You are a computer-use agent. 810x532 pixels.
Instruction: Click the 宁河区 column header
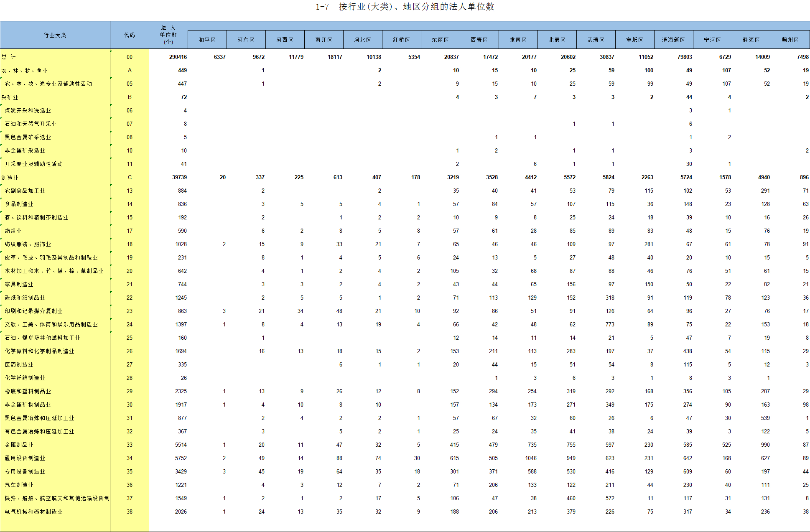[x=713, y=40]
